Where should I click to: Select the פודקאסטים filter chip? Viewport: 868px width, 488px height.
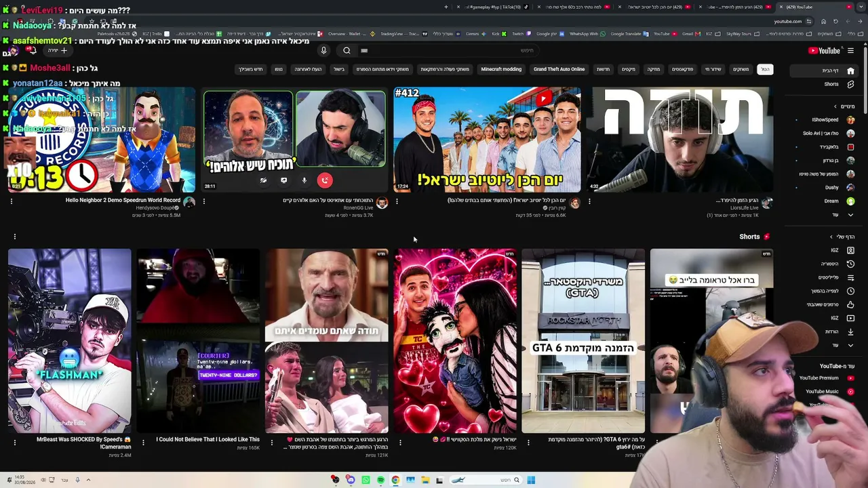[682, 69]
